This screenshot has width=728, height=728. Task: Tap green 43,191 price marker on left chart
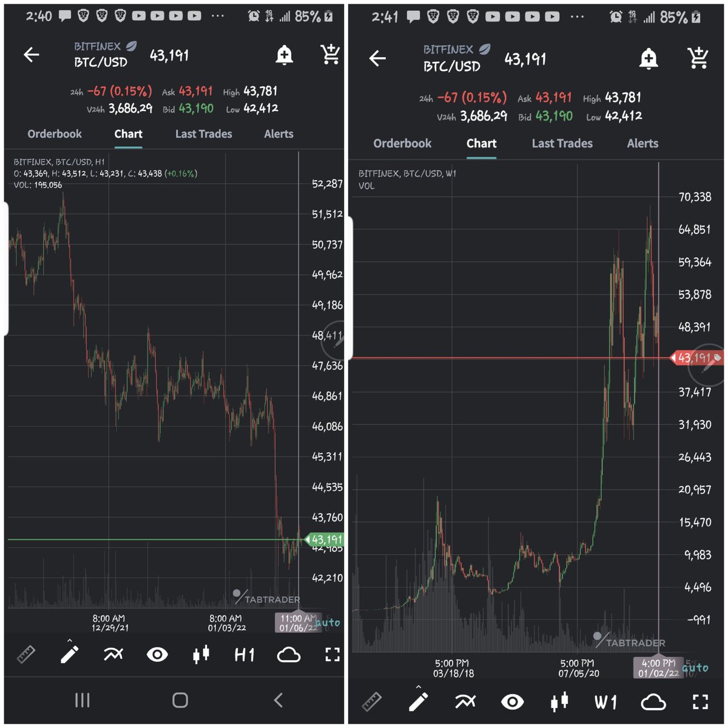(324, 539)
